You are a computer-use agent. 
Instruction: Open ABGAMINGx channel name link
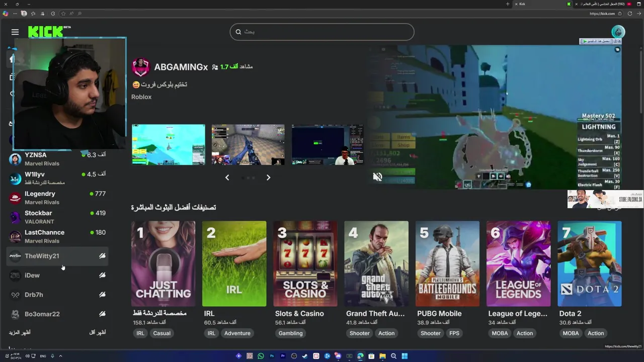coord(181,67)
